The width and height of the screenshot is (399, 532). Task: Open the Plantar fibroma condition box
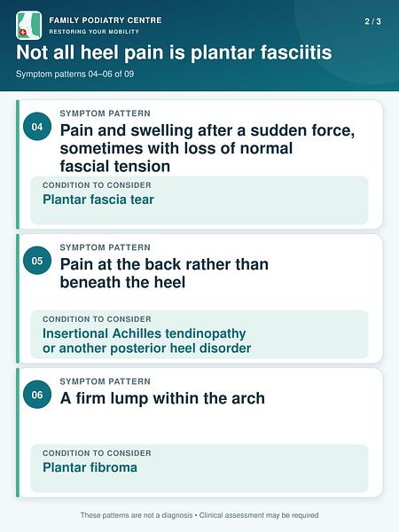click(x=199, y=468)
